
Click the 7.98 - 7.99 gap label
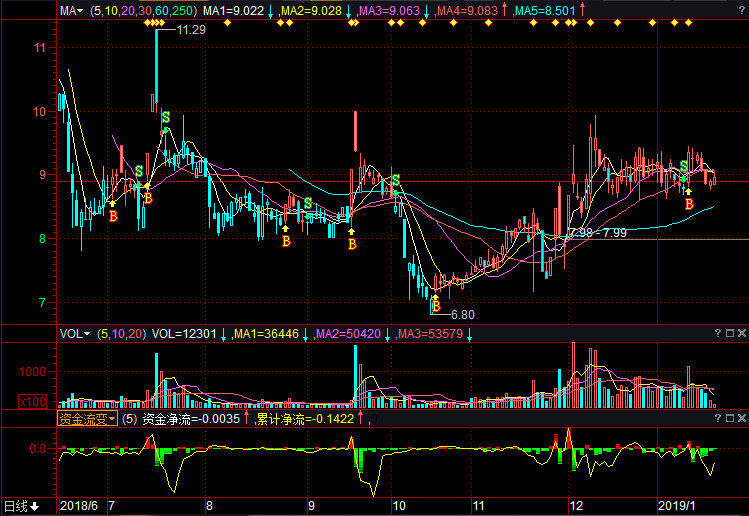[x=598, y=233]
